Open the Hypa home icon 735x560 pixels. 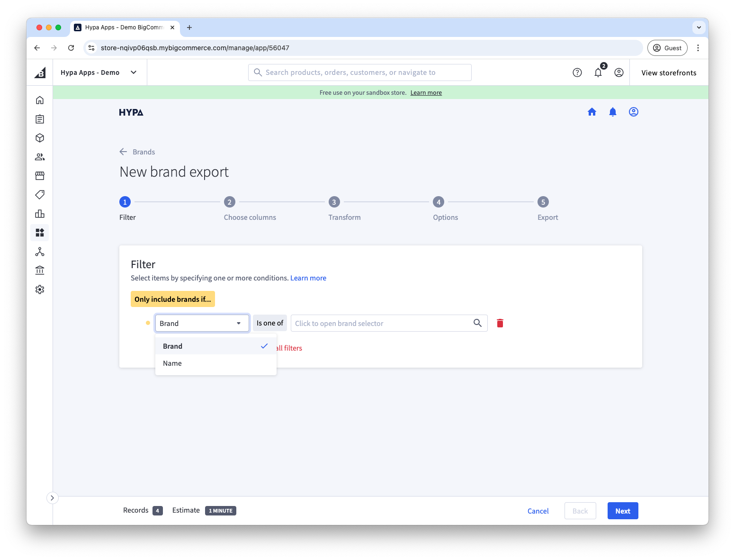(592, 112)
